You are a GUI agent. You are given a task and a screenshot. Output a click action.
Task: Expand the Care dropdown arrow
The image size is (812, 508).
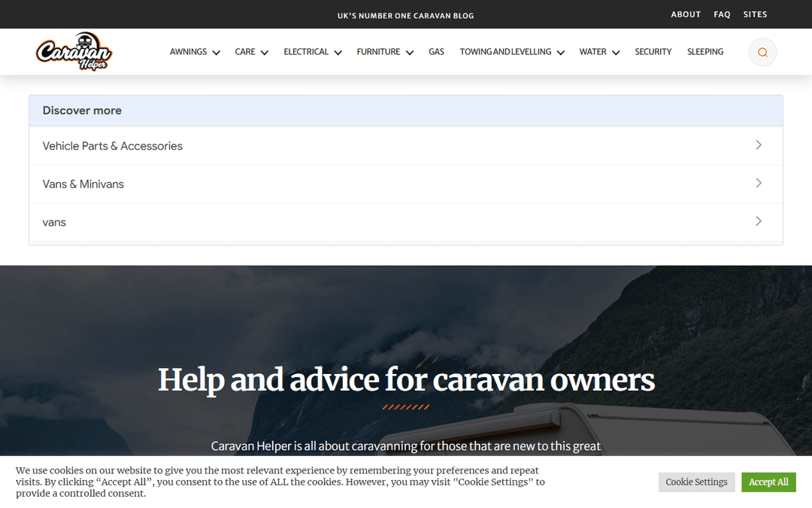[x=265, y=53]
